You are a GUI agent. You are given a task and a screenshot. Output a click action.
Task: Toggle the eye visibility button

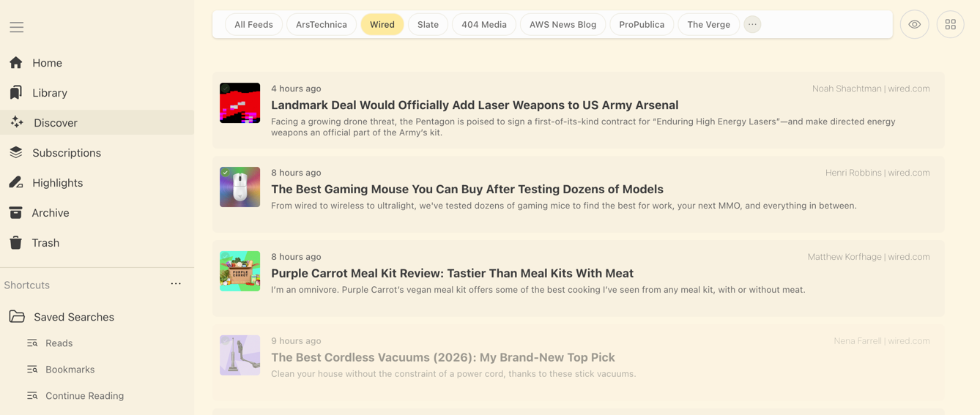(x=914, y=24)
